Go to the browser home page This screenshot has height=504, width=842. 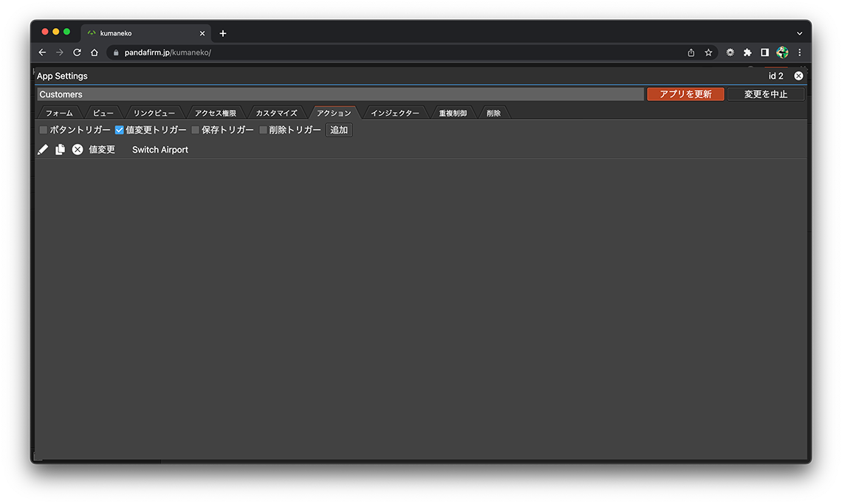(95, 52)
